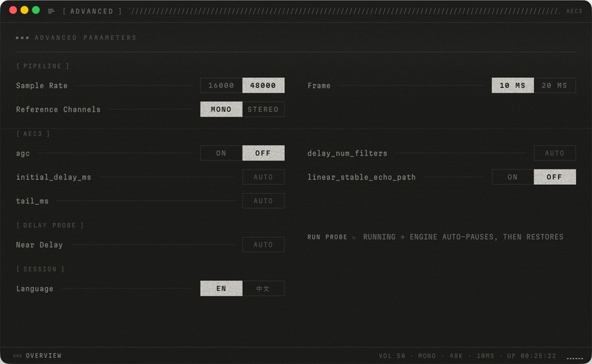Screen dimensions: 592x364
Task: Click MONO in status bar
Action: [427, 356]
